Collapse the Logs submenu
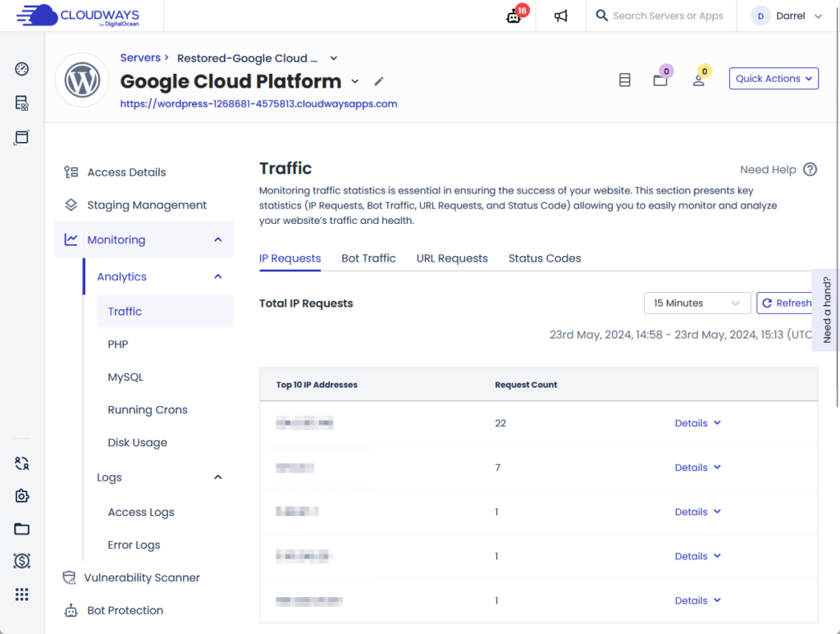This screenshot has width=840, height=634. pyautogui.click(x=218, y=477)
